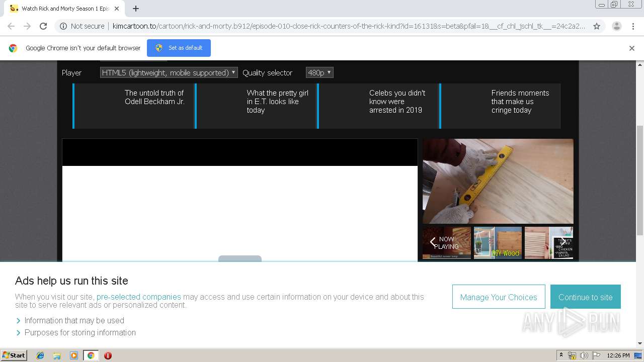Reload the current page

(43, 26)
